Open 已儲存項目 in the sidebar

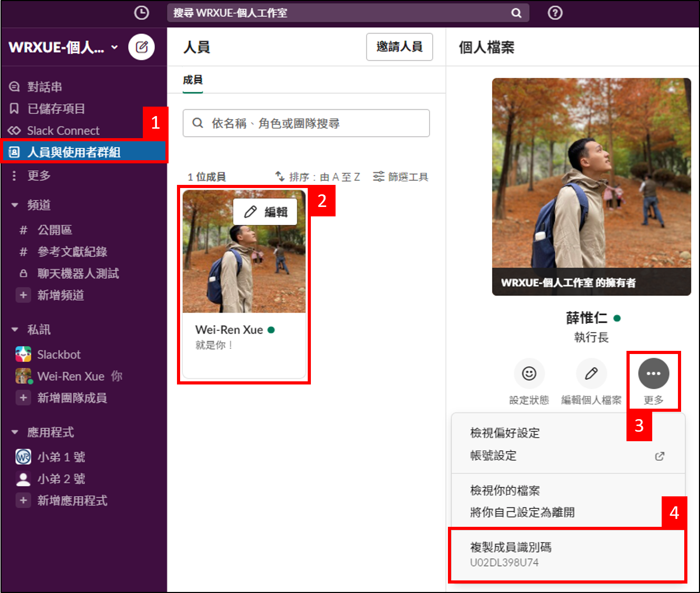[x=83, y=109]
